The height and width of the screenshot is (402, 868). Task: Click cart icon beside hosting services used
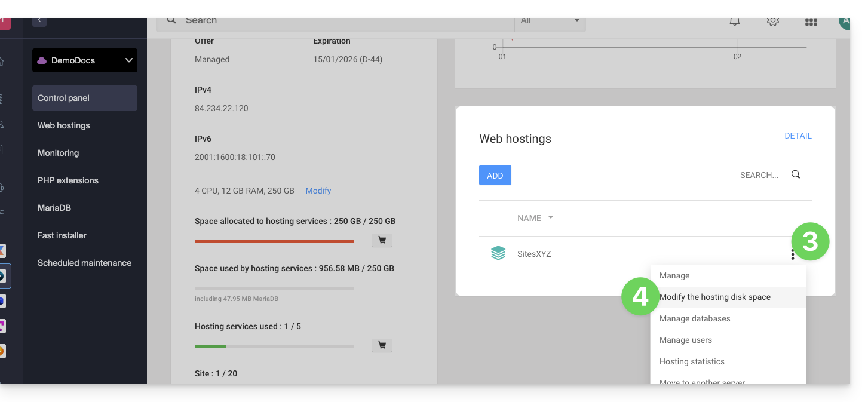click(382, 345)
